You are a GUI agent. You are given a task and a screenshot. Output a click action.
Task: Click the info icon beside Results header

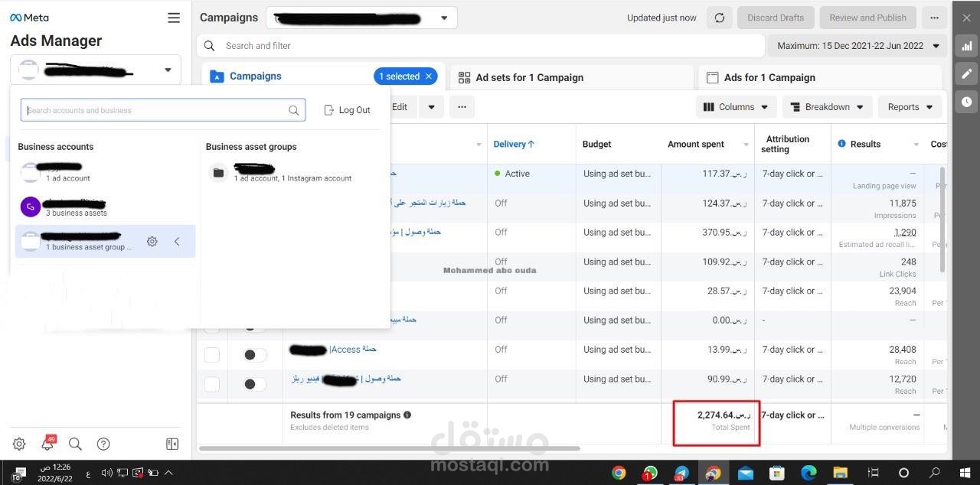pyautogui.click(x=842, y=144)
